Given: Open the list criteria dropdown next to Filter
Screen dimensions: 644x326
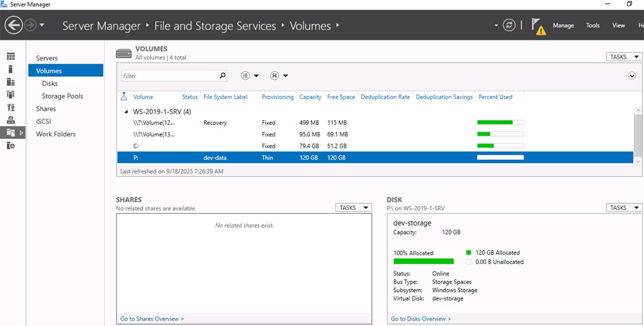Looking at the screenshot, I should (x=250, y=76).
